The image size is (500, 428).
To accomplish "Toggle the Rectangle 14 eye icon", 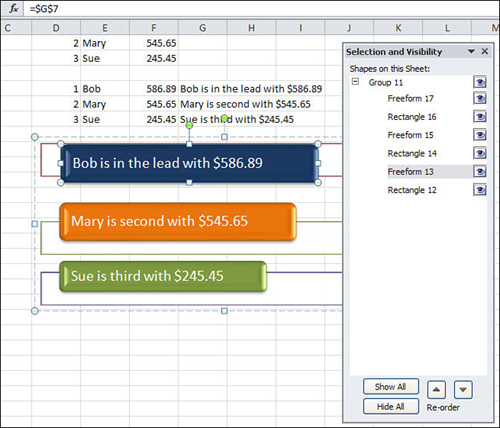I will 480,153.
